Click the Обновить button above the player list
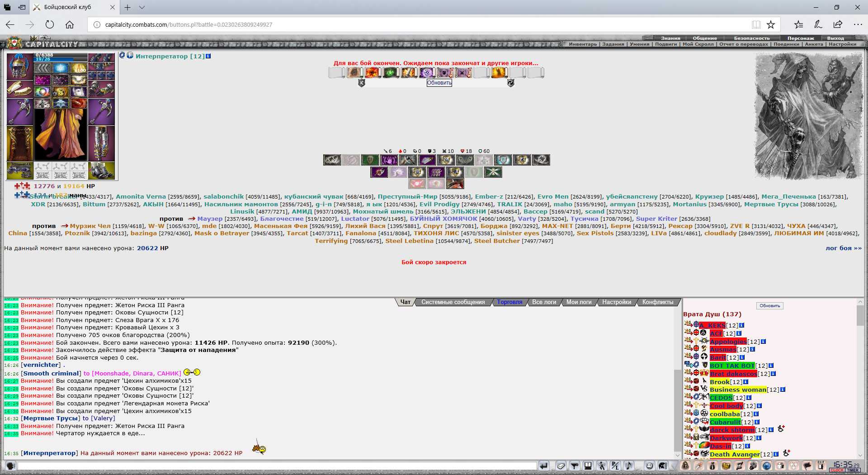The width and height of the screenshot is (868, 475). point(769,306)
